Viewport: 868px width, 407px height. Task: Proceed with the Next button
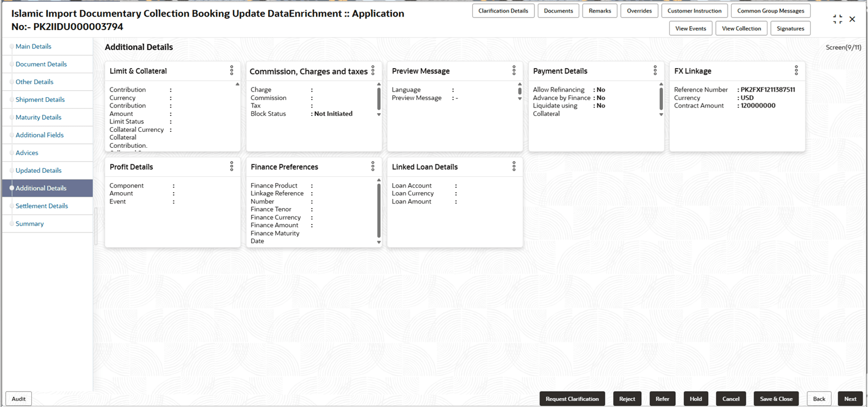tap(850, 399)
